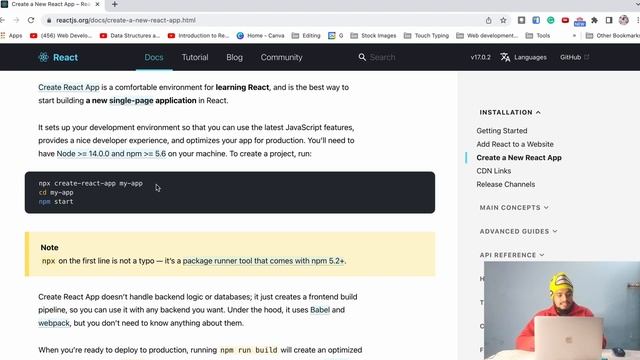Image resolution: width=640 pixels, height=360 pixels.
Task: Open Add React to a Website
Action: pos(515,144)
